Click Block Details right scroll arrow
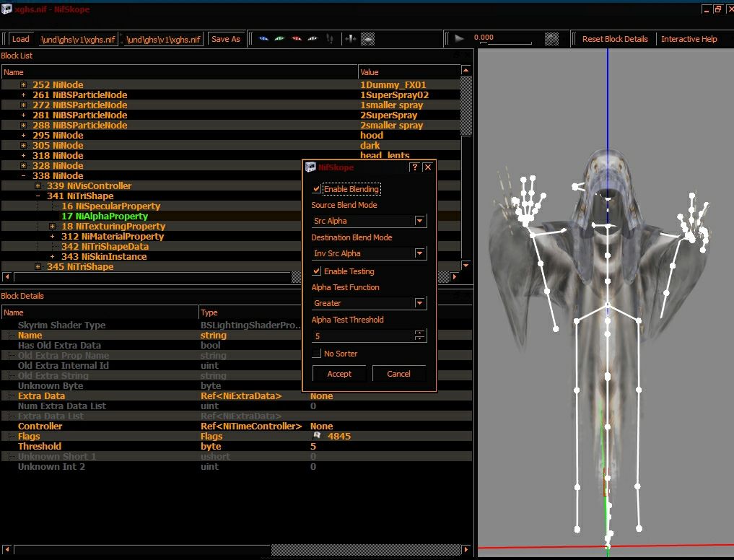This screenshot has height=560, width=734. coord(466,549)
